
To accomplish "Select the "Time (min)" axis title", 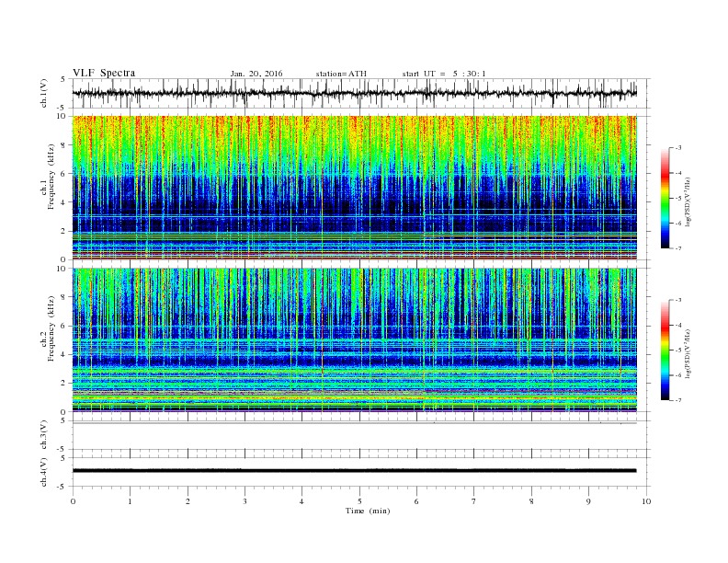I will coord(368,511).
